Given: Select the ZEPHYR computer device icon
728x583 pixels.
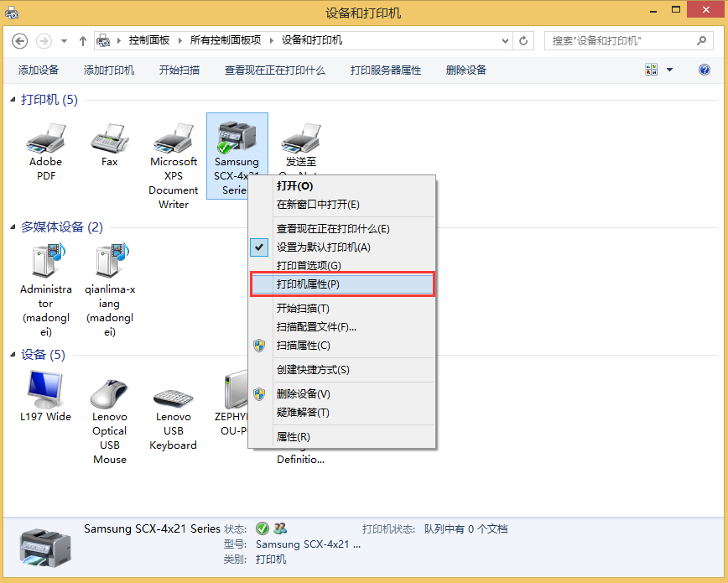Looking at the screenshot, I should (236, 389).
